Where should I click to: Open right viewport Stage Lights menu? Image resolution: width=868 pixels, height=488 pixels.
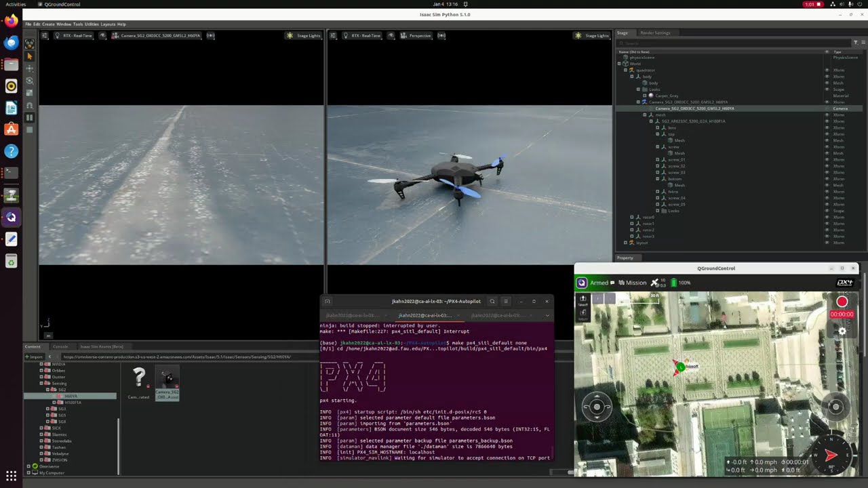(x=591, y=35)
